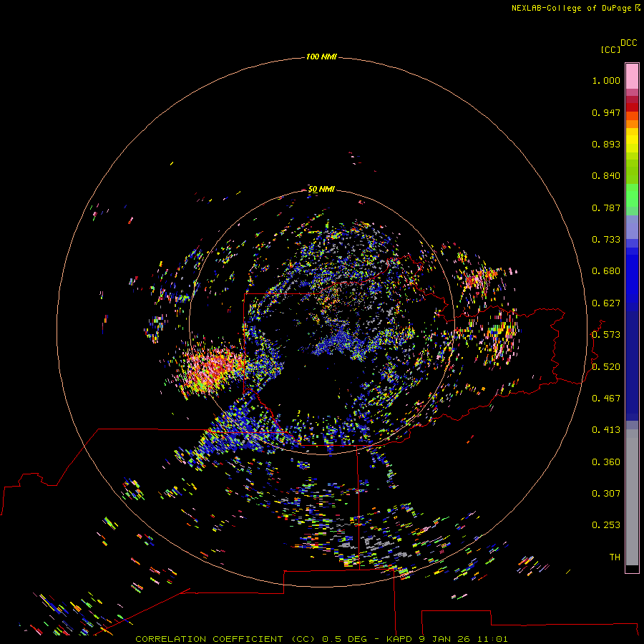
Task: Click the 100 NMI range ring label
Action: 321,57
